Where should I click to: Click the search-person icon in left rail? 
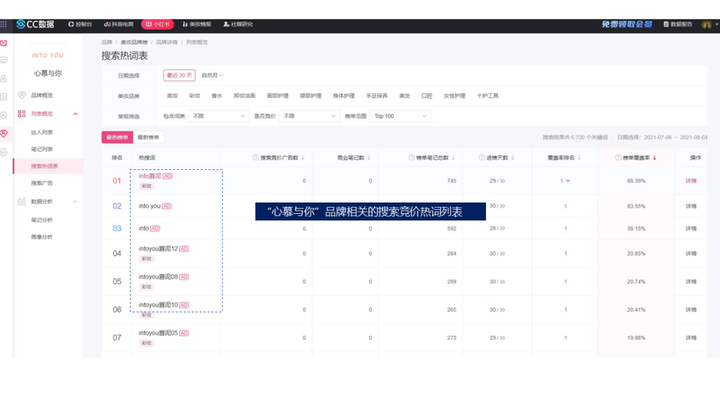pos(4,115)
